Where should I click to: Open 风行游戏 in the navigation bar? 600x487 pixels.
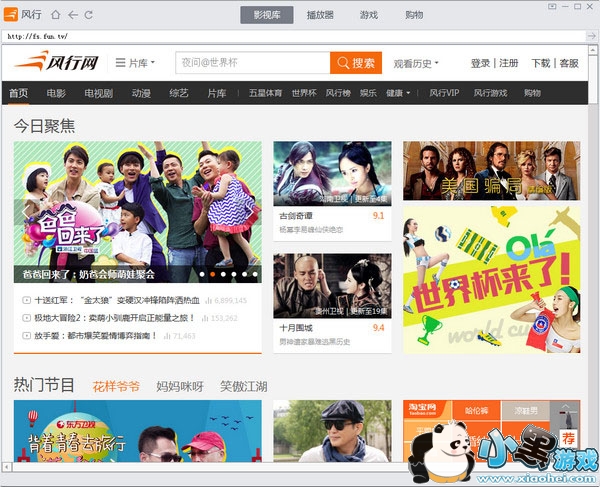(x=490, y=93)
